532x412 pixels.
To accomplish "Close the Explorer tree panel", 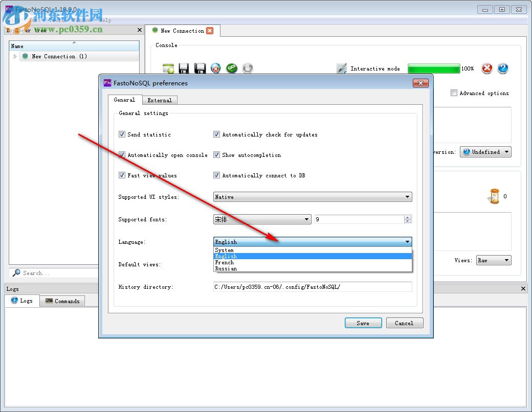I will point(140,30).
